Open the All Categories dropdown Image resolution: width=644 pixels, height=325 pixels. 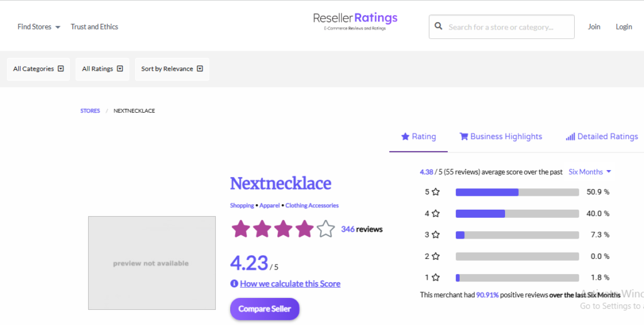[38, 69]
